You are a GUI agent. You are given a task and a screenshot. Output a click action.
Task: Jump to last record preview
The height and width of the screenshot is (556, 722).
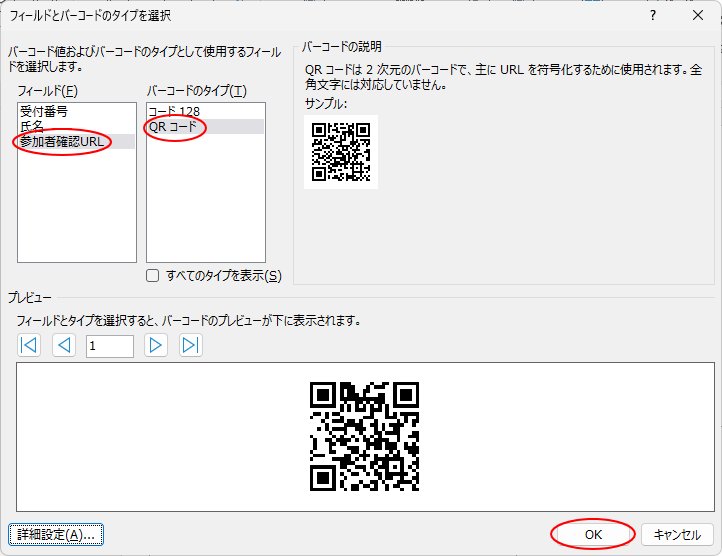pos(190,346)
